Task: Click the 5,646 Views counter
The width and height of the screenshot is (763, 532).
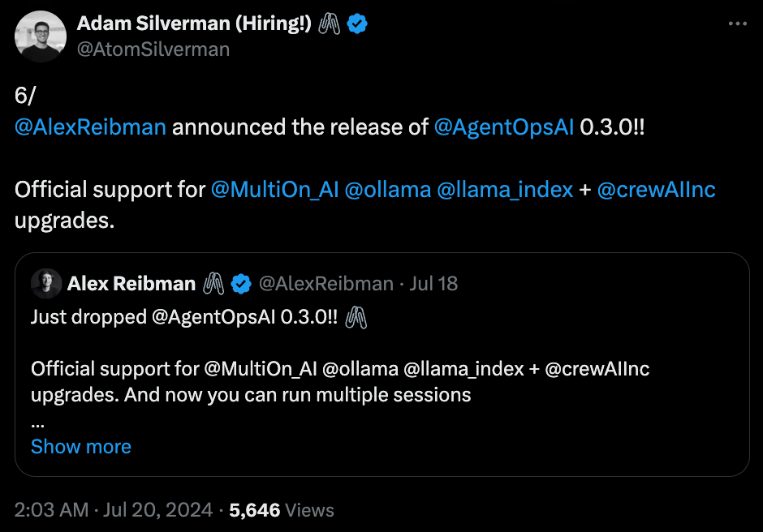Action: tap(282, 510)
